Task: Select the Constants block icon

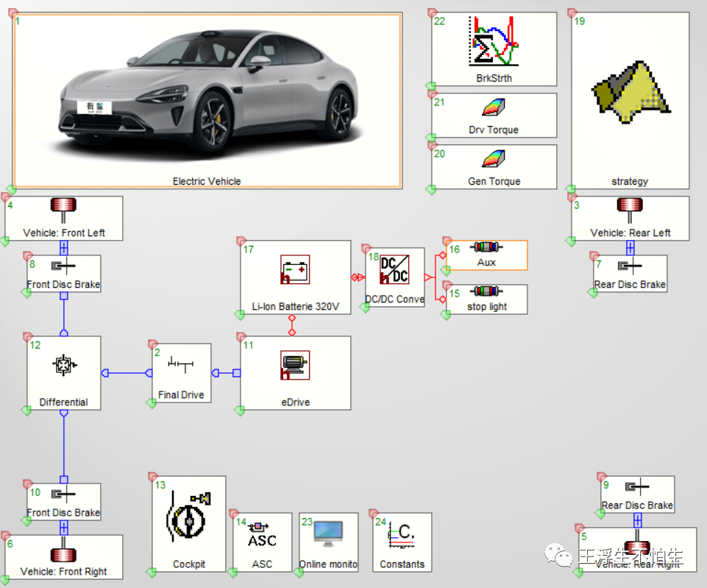Action: [x=402, y=535]
